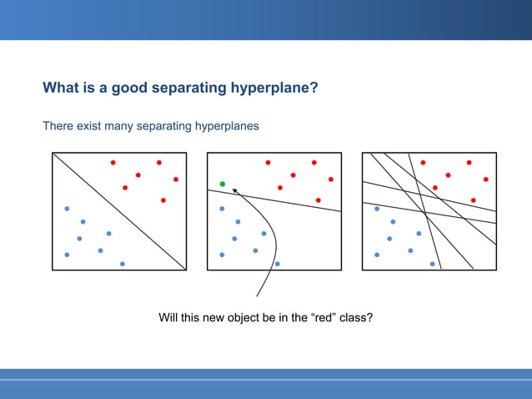Click the slide title about separating hyperplane

coord(180,88)
